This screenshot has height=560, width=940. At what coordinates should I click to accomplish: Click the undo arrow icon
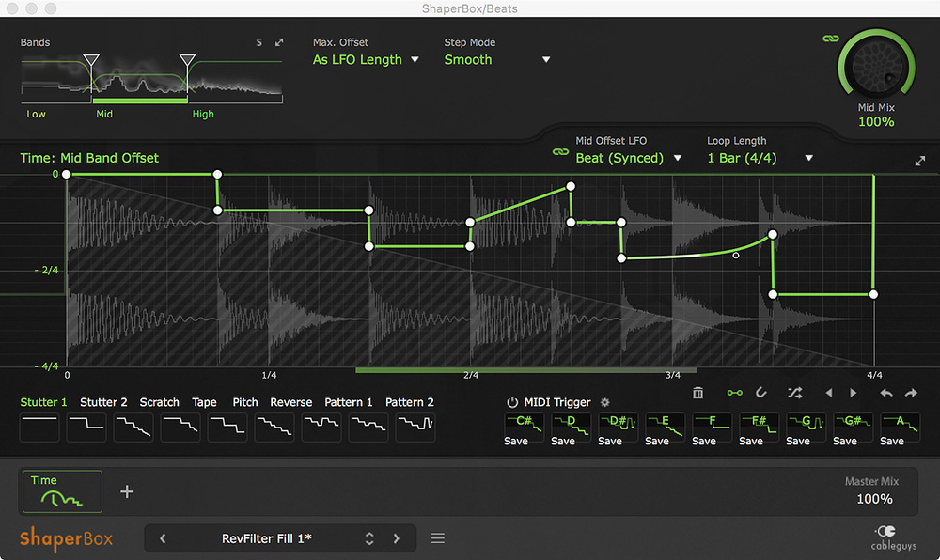tap(886, 393)
